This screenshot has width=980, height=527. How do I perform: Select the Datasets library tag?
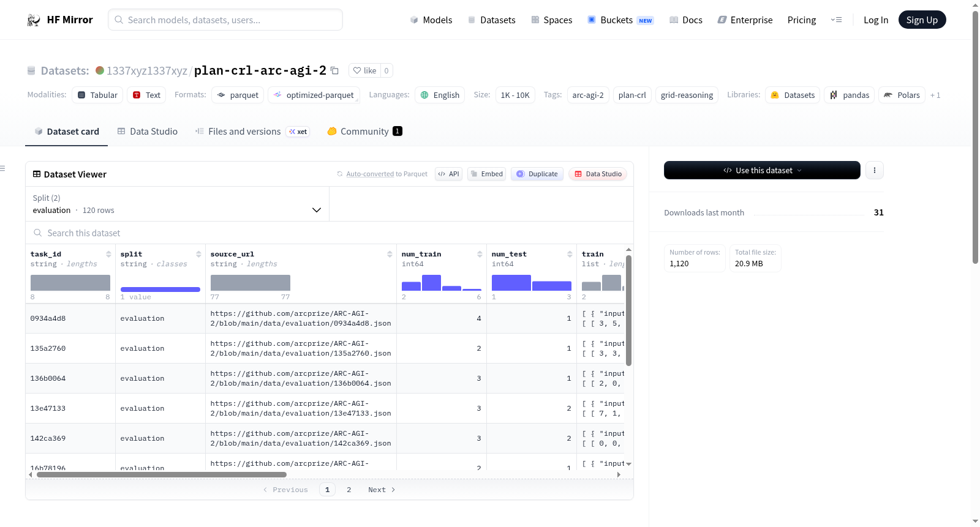[x=793, y=95]
